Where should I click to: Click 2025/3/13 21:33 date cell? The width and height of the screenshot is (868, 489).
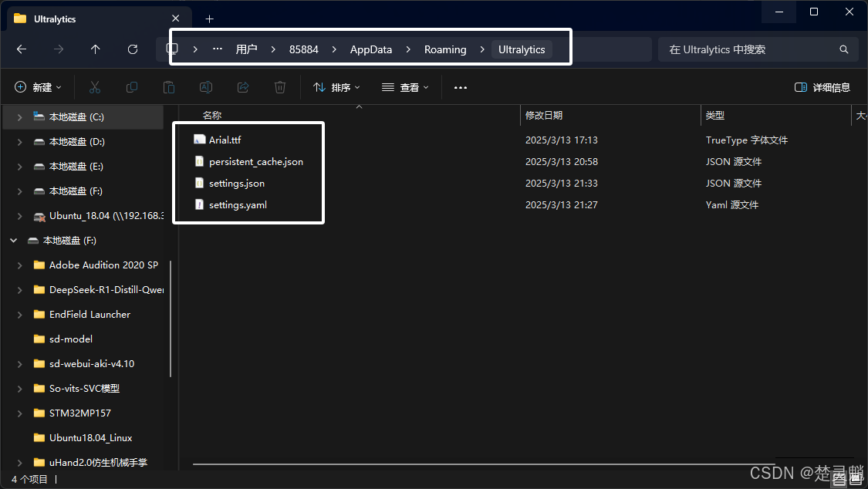pos(562,183)
